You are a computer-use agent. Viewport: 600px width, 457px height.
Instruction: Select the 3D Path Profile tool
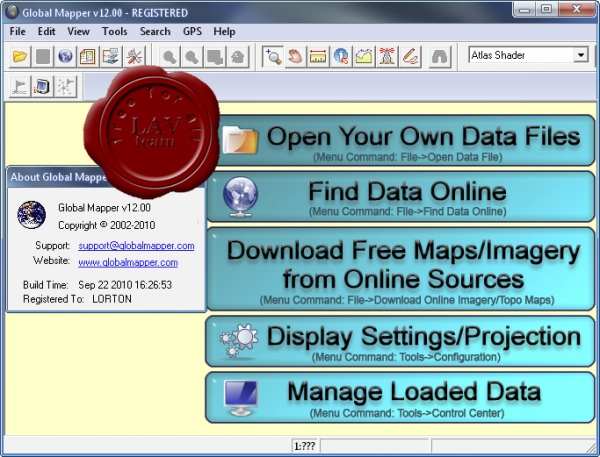click(364, 57)
